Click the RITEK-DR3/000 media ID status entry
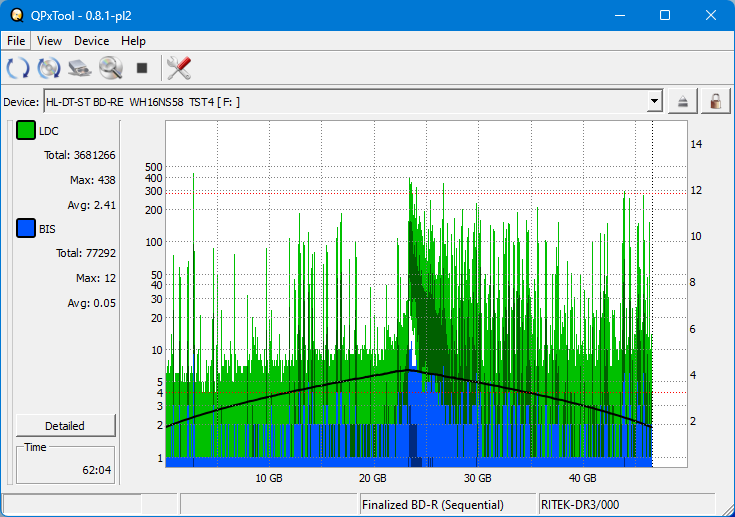Viewport: 735px width, 517px height. [x=580, y=505]
